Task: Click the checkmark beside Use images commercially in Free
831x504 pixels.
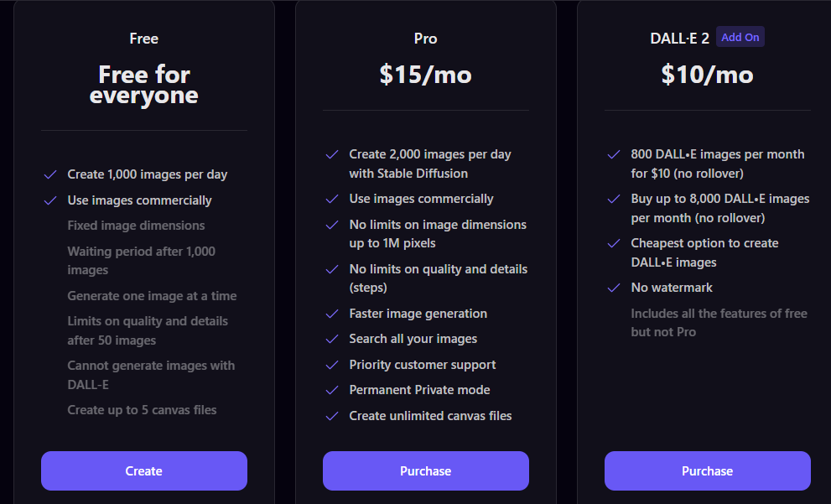Action: (x=50, y=200)
